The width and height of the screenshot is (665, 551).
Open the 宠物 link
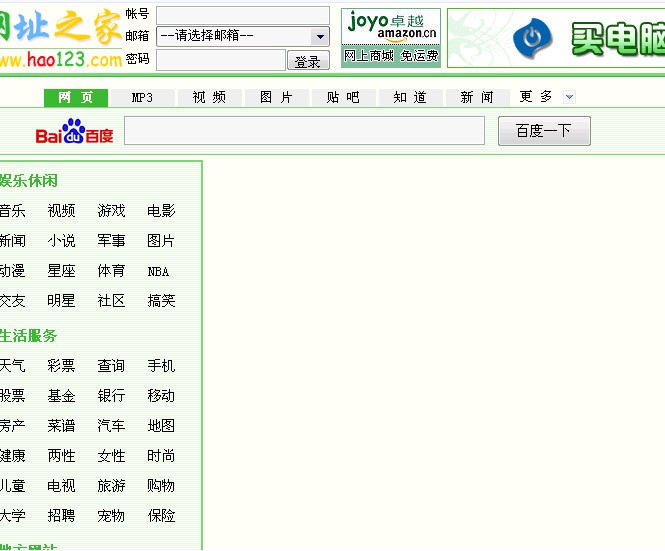click(111, 516)
